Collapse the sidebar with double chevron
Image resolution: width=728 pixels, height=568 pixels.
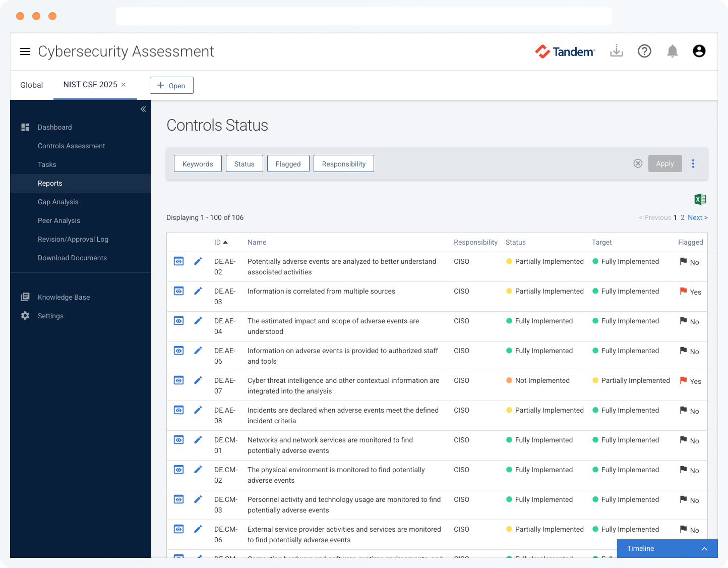pos(143,109)
